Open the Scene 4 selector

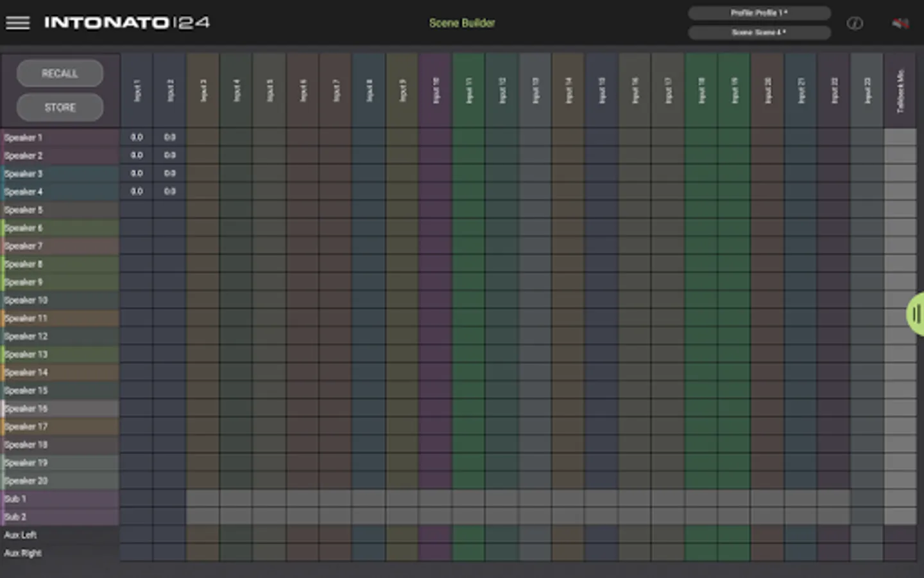pyautogui.click(x=759, y=32)
